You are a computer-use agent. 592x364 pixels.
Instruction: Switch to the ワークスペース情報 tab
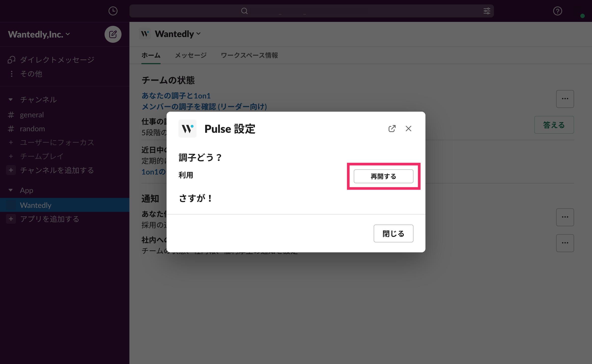[x=249, y=55]
